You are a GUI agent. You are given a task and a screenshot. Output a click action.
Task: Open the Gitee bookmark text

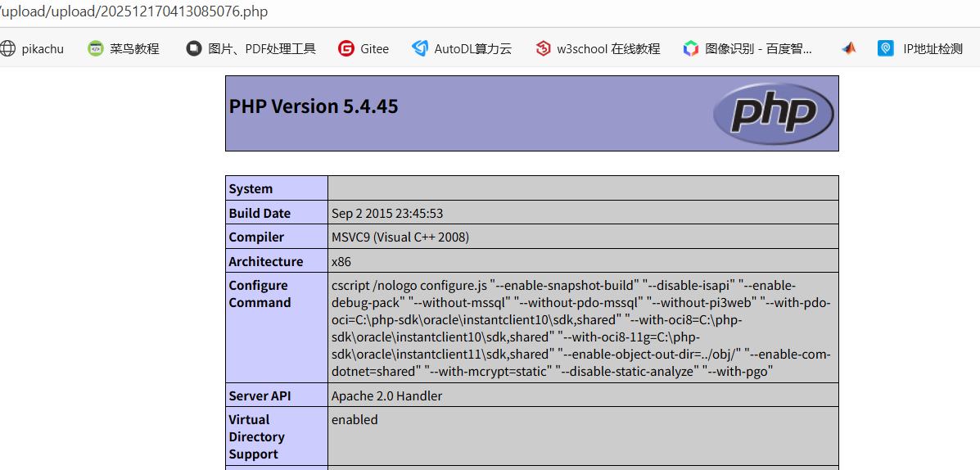coord(374,49)
